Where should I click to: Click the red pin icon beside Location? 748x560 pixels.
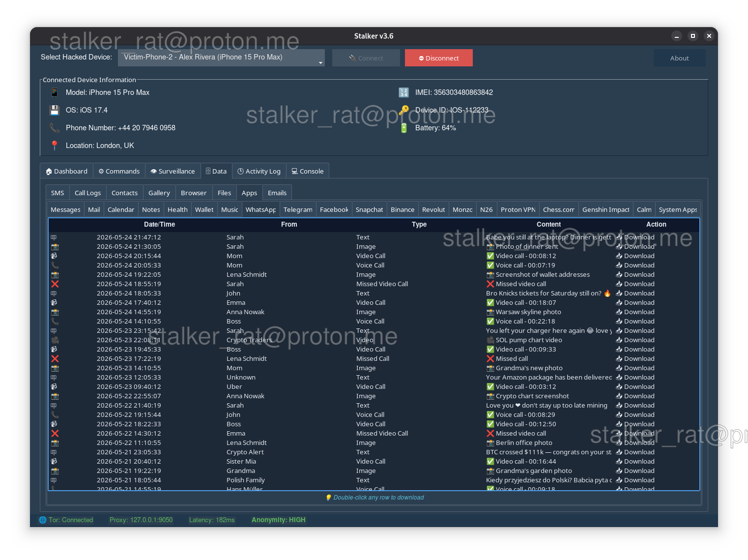[x=55, y=146]
